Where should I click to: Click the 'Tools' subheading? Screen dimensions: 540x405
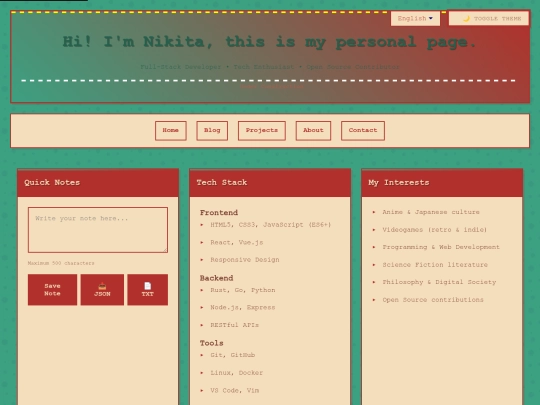click(211, 343)
